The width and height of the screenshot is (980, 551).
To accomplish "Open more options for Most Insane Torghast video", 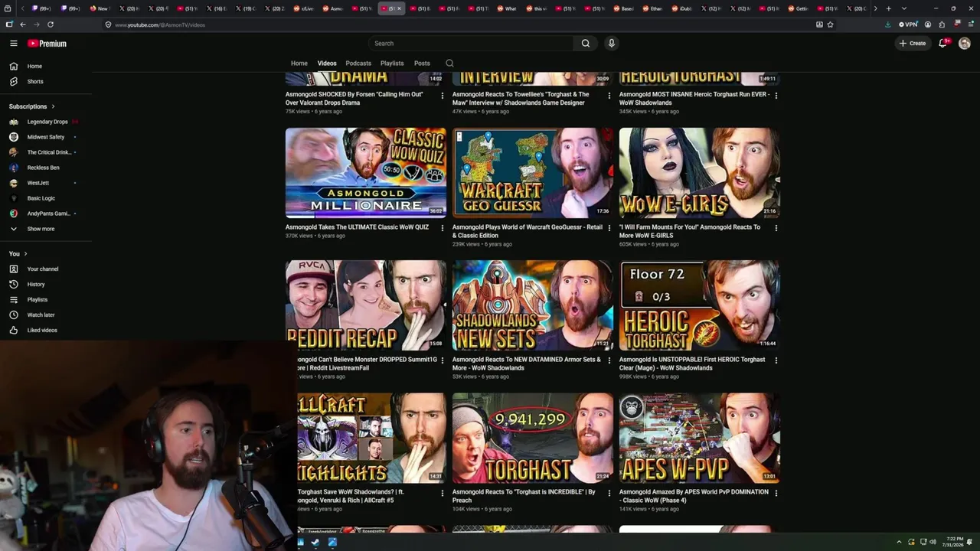I will [776, 96].
